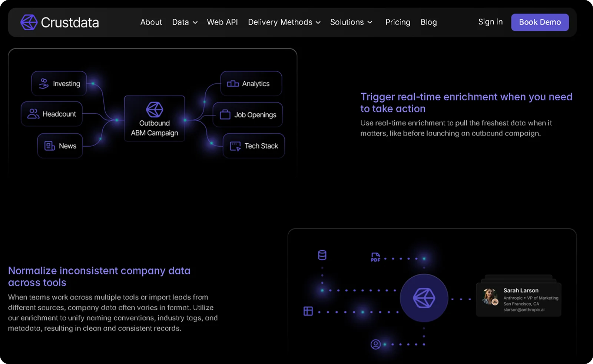This screenshot has width=593, height=364.
Task: Click the Tech Stack screen icon
Action: pos(235,146)
